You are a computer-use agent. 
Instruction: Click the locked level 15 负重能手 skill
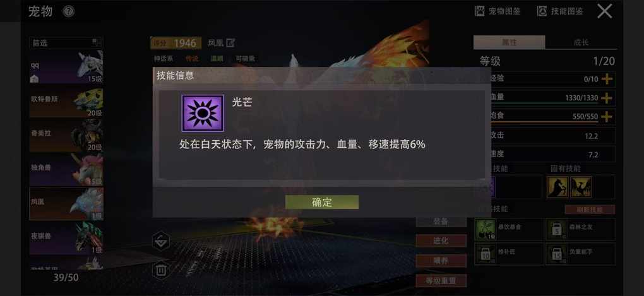[x=581, y=254]
